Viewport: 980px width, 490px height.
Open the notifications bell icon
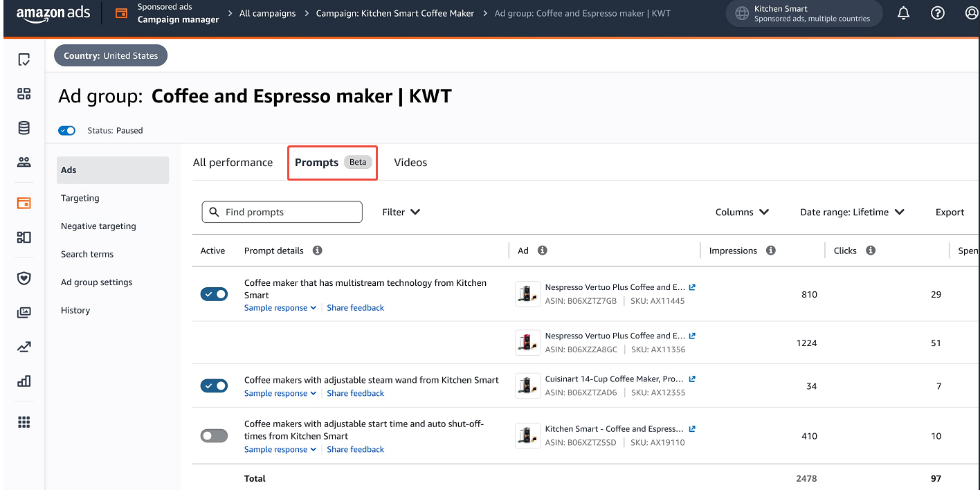(903, 13)
